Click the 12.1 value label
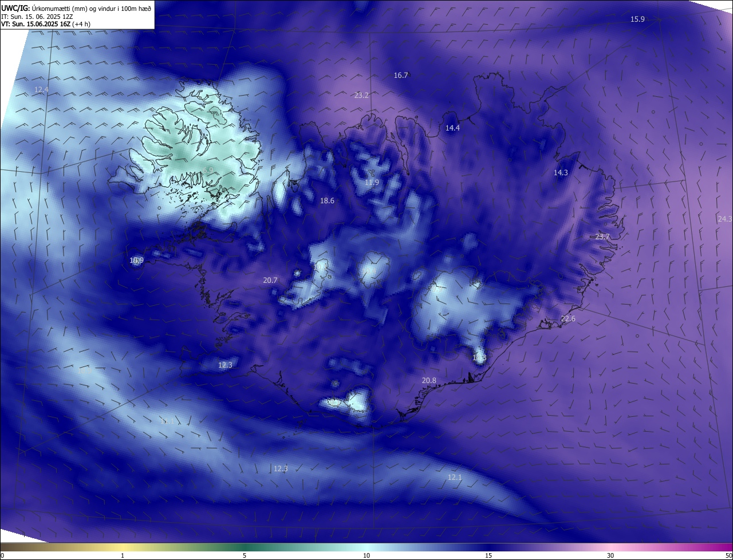 pyautogui.click(x=455, y=478)
